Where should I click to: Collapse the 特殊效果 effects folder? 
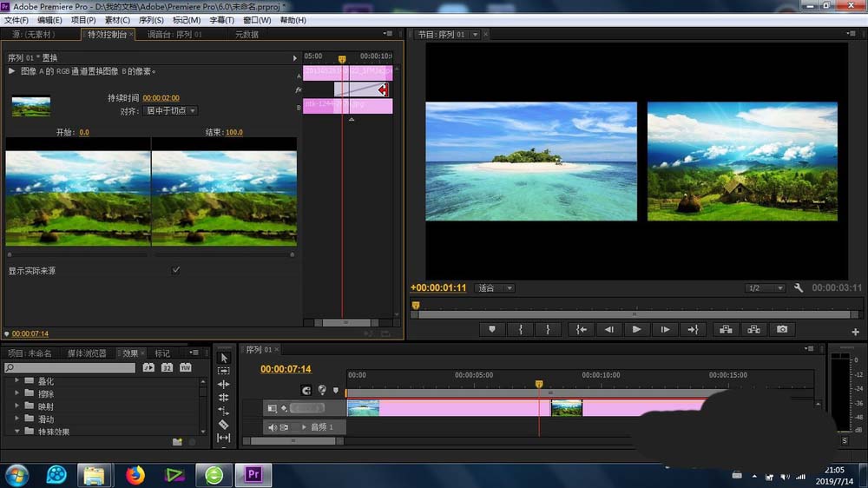pos(16,431)
